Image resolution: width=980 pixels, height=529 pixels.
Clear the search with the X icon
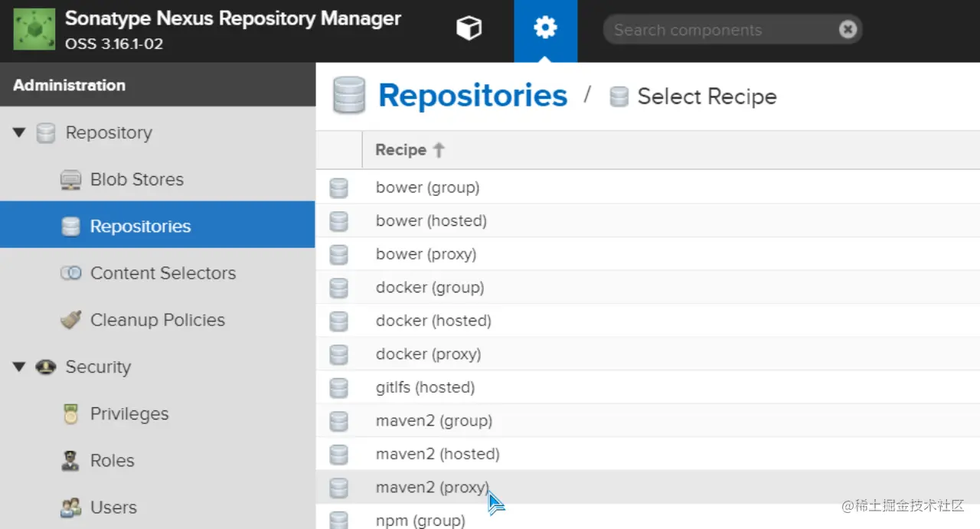(848, 30)
